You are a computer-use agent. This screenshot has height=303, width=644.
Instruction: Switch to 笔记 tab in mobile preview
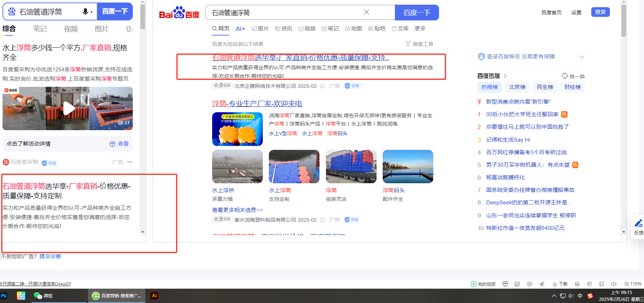40,29
